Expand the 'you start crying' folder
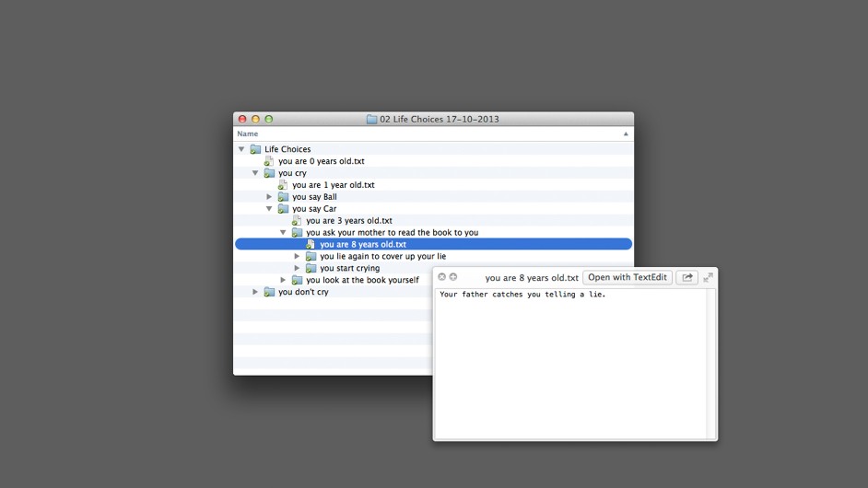This screenshot has width=868, height=488. pos(297,269)
